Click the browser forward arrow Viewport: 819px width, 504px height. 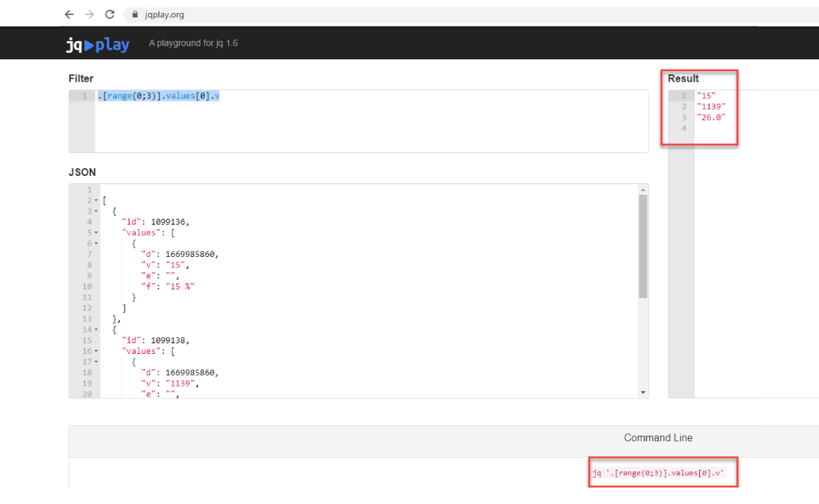coord(89,14)
